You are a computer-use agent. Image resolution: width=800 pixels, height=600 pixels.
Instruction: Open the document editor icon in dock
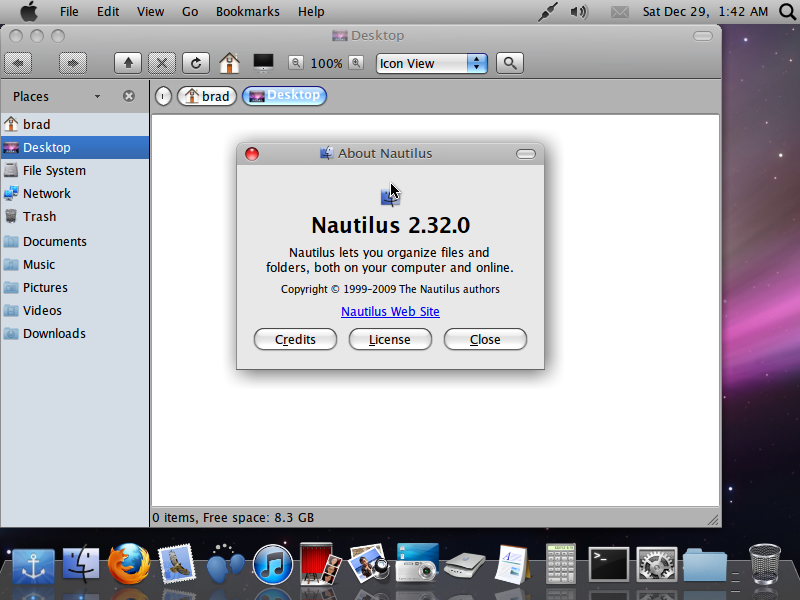pos(512,564)
